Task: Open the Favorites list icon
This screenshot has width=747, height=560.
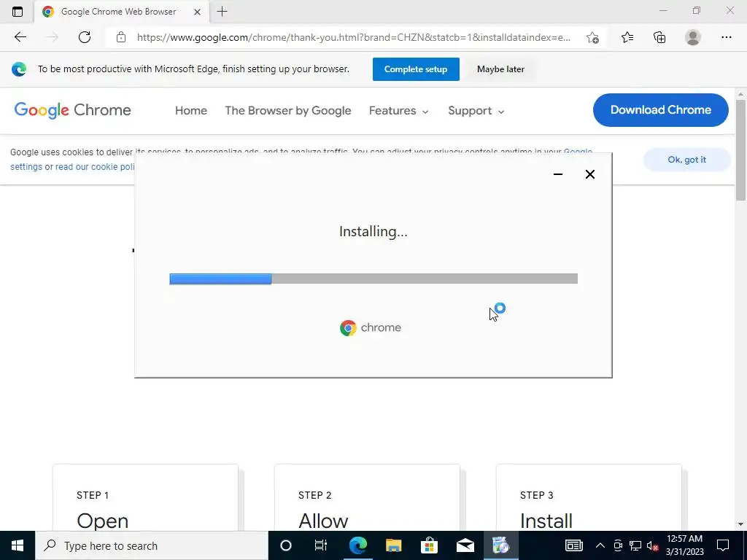Action: 627,37
